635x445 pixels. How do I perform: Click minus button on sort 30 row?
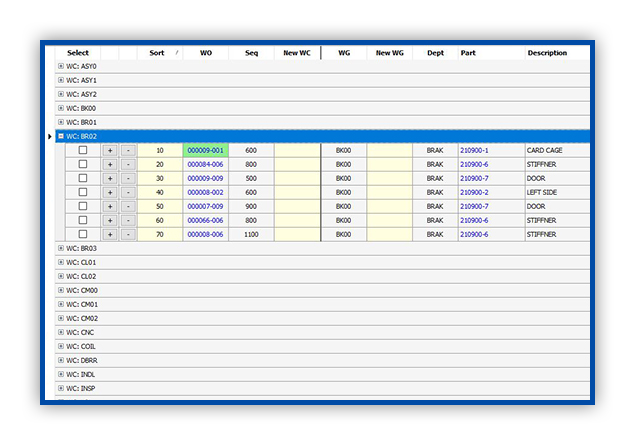pyautogui.click(x=128, y=179)
